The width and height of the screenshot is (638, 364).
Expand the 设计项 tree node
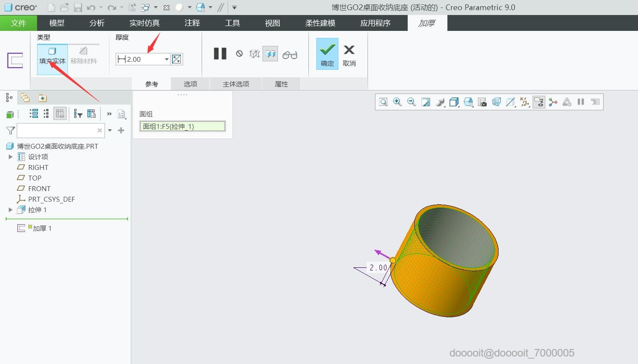[11, 157]
